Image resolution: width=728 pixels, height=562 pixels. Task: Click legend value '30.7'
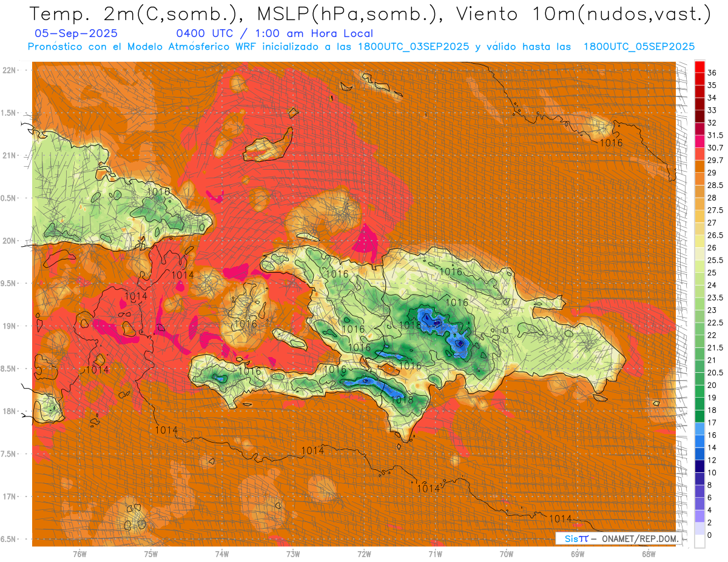pyautogui.click(x=715, y=148)
